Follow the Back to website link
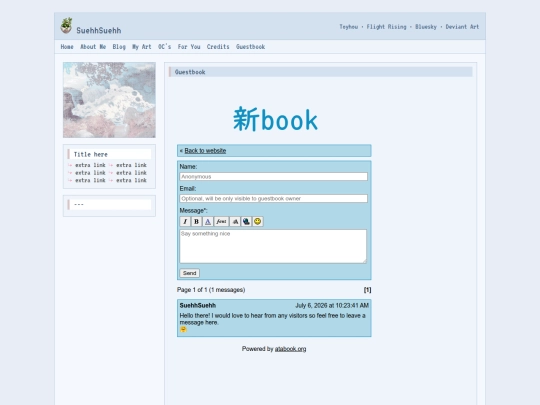This screenshot has width=540, height=405. (x=205, y=151)
